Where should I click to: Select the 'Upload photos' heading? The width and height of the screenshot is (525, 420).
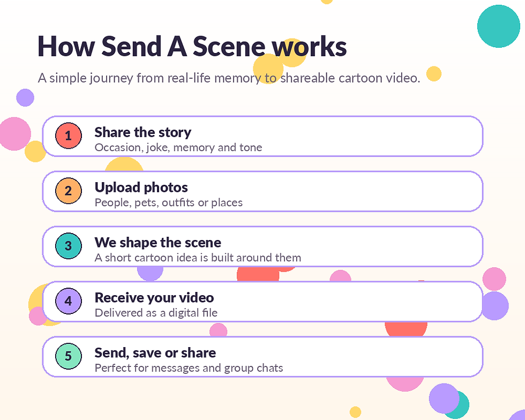click(x=141, y=187)
